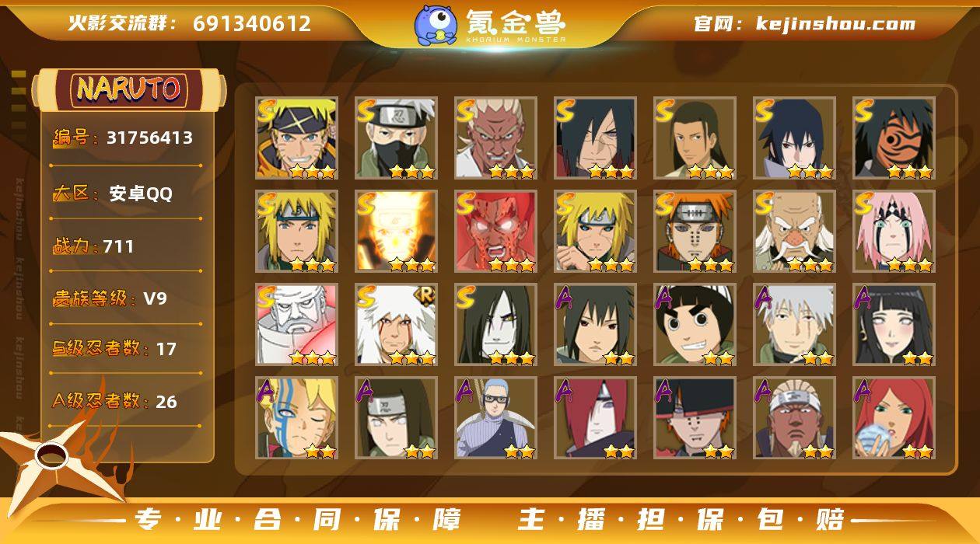Click the V9 noble level row

(x=126, y=298)
